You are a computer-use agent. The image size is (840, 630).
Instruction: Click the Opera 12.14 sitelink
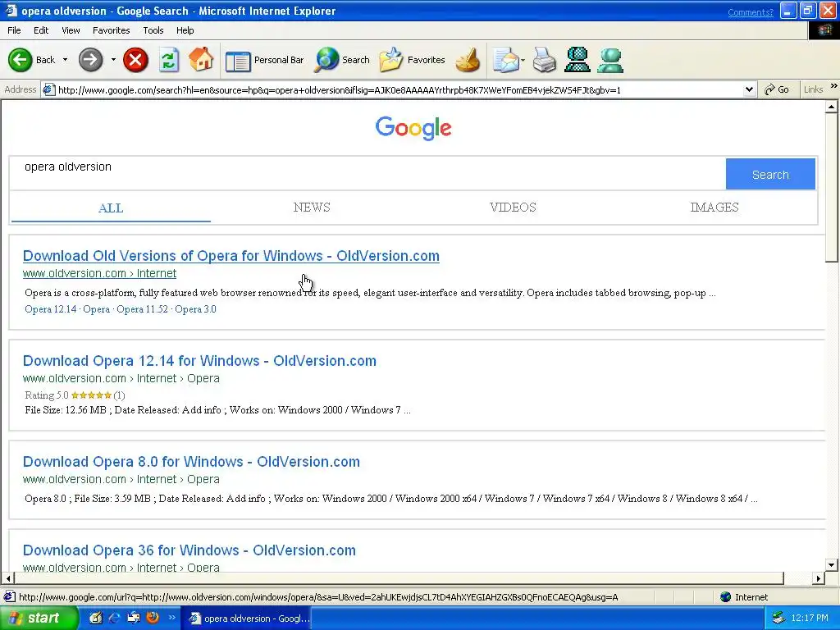(x=50, y=309)
